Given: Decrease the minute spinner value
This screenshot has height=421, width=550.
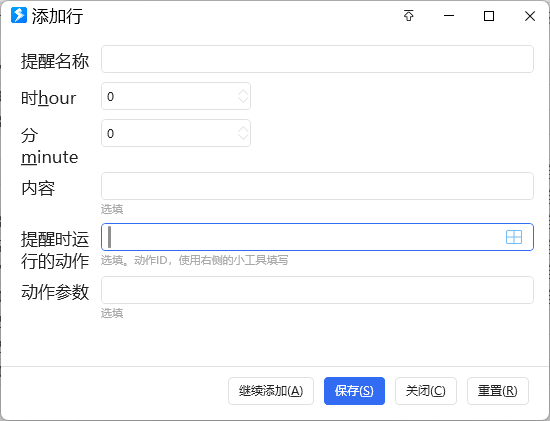Looking at the screenshot, I should pos(243,137).
